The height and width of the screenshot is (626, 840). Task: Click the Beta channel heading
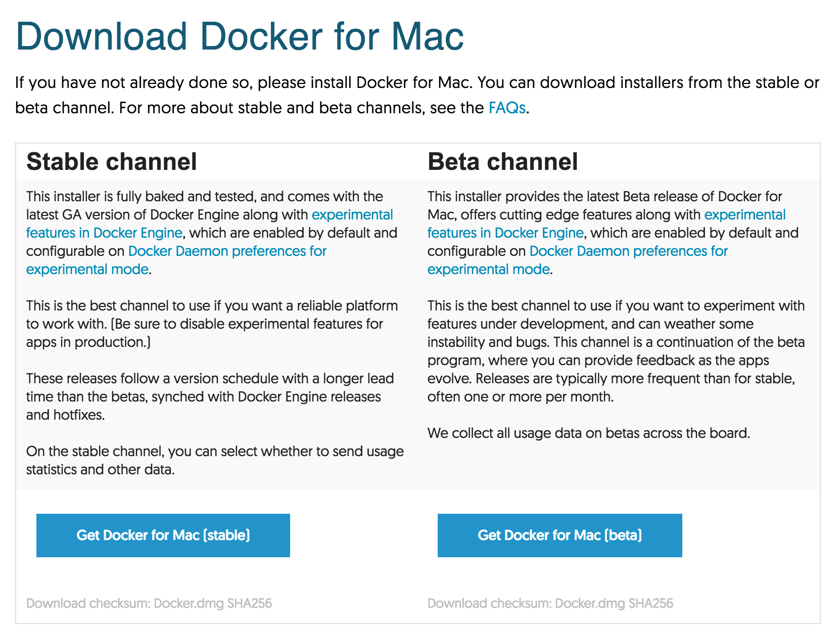click(502, 162)
